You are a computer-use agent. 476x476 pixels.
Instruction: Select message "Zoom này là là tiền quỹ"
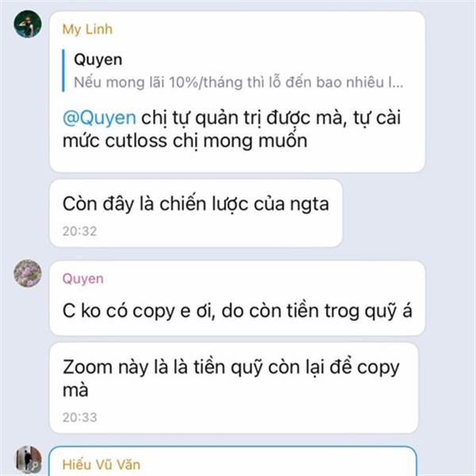(234, 388)
